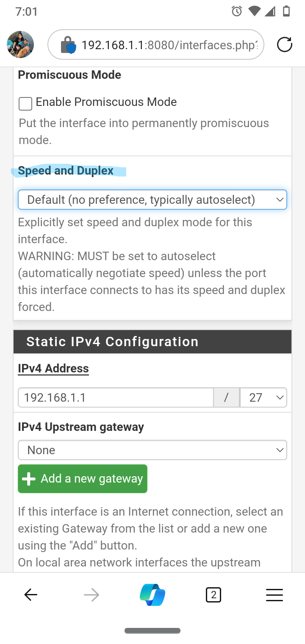
Task: Click Add a new gateway button
Action: 83,479
